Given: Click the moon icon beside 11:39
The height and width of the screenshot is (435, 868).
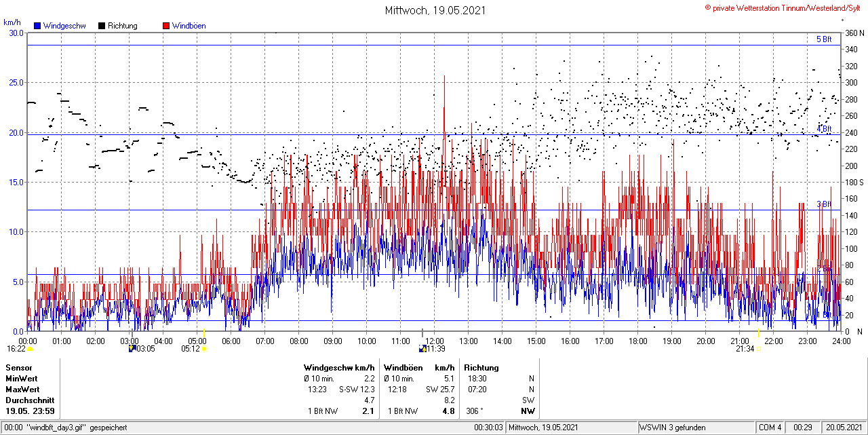Looking at the screenshot, I should (x=422, y=349).
